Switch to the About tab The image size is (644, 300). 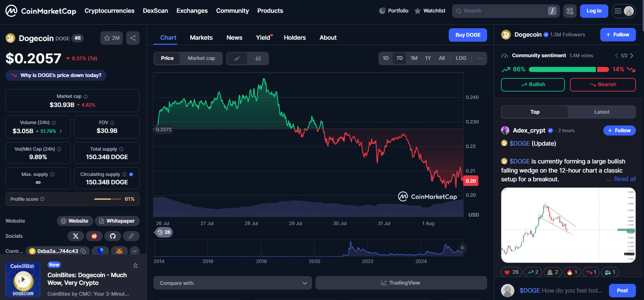tap(328, 38)
